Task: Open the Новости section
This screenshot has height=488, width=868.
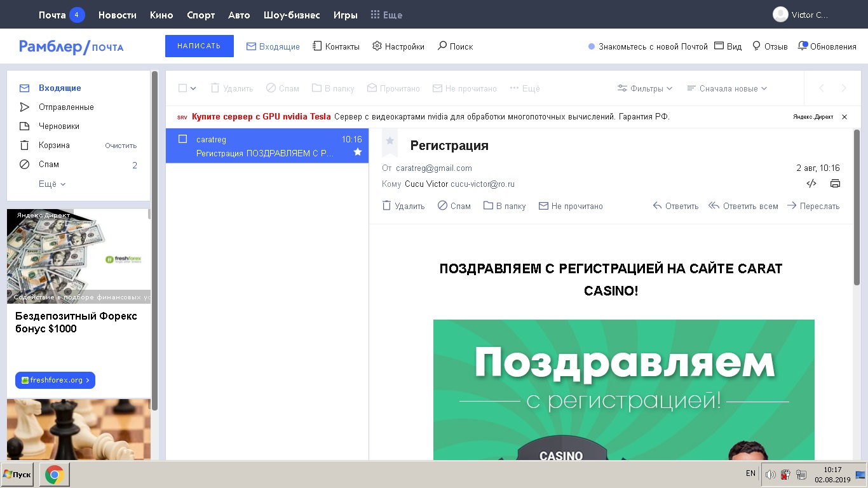Action: 118,15
